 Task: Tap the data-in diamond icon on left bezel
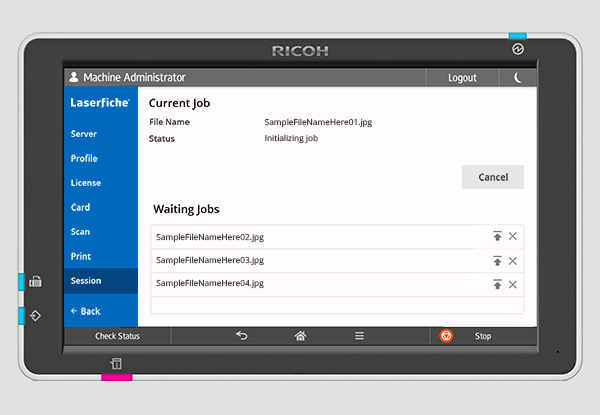coord(35,316)
